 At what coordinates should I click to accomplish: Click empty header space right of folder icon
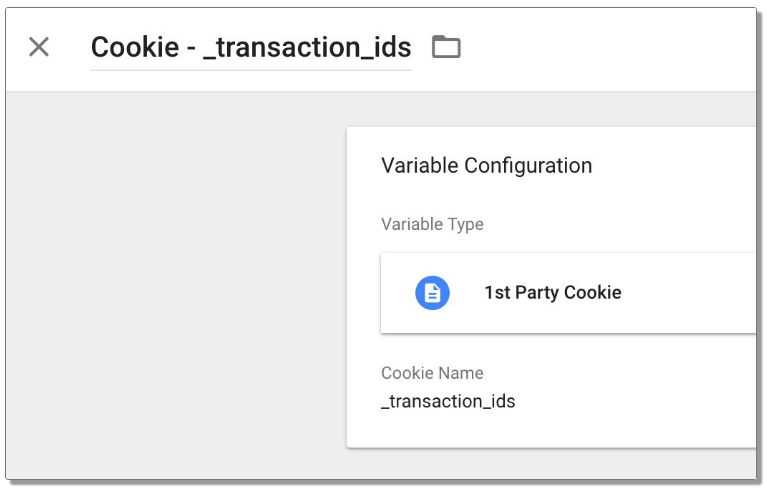point(600,47)
